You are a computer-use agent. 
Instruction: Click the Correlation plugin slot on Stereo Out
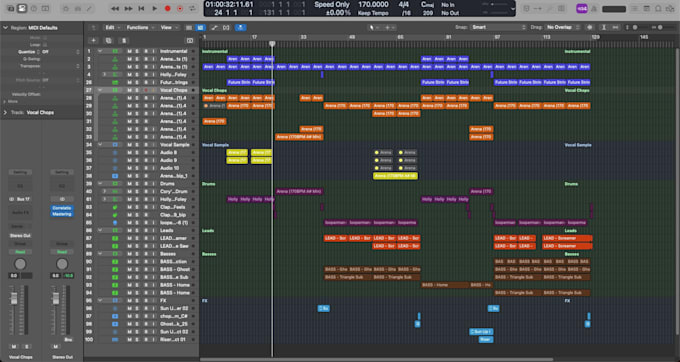[x=62, y=208]
